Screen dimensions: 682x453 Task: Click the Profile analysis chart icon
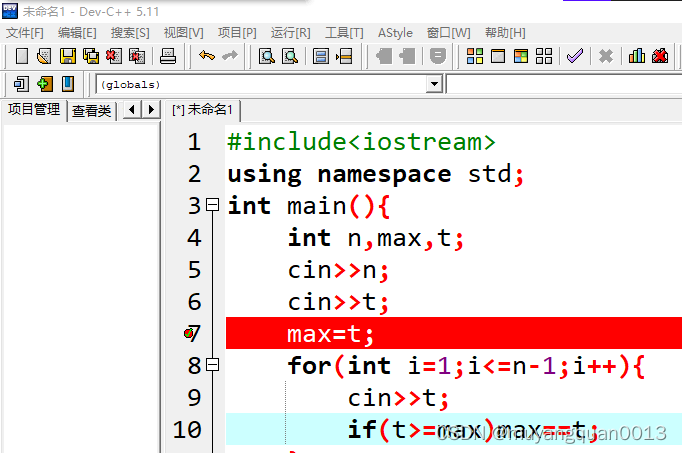[x=637, y=56]
